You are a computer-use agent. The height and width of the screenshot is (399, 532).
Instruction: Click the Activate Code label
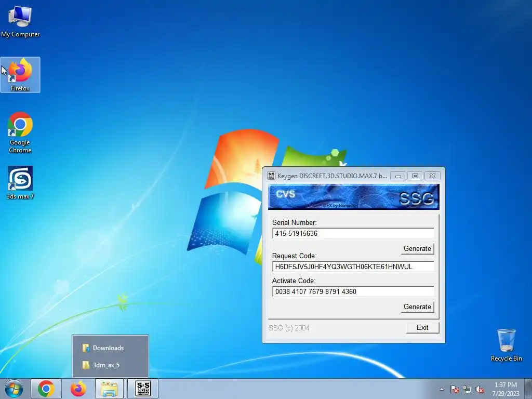click(294, 281)
